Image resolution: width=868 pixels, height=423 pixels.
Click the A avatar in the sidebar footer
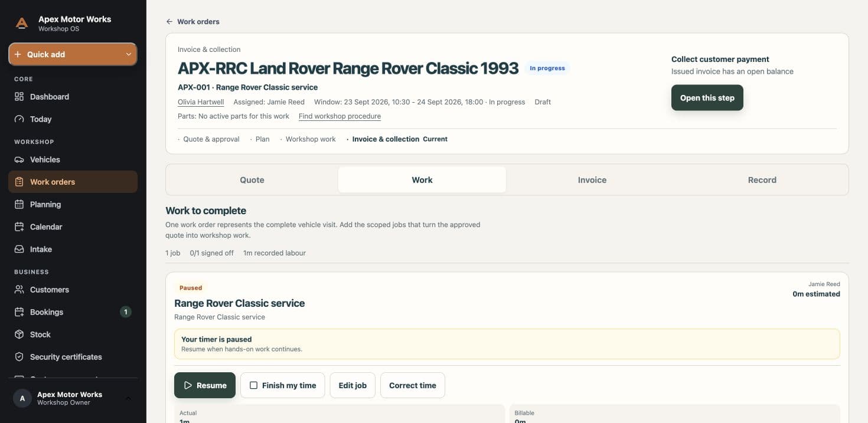(x=22, y=398)
